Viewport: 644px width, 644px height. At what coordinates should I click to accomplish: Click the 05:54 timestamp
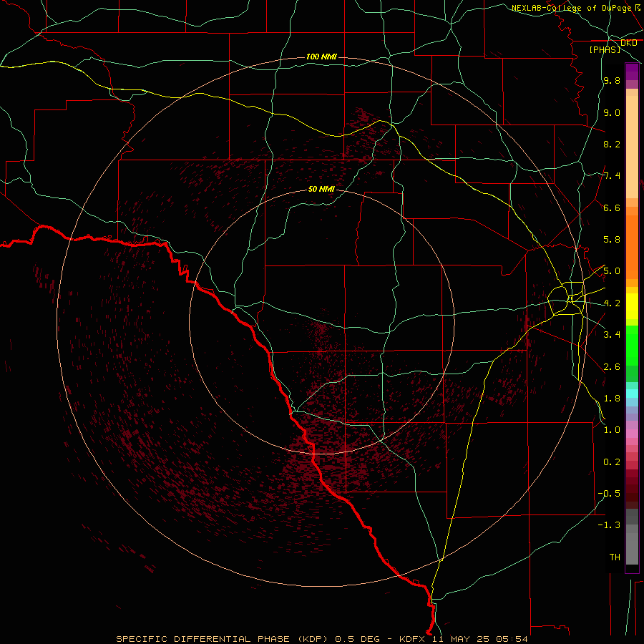[x=510, y=639]
